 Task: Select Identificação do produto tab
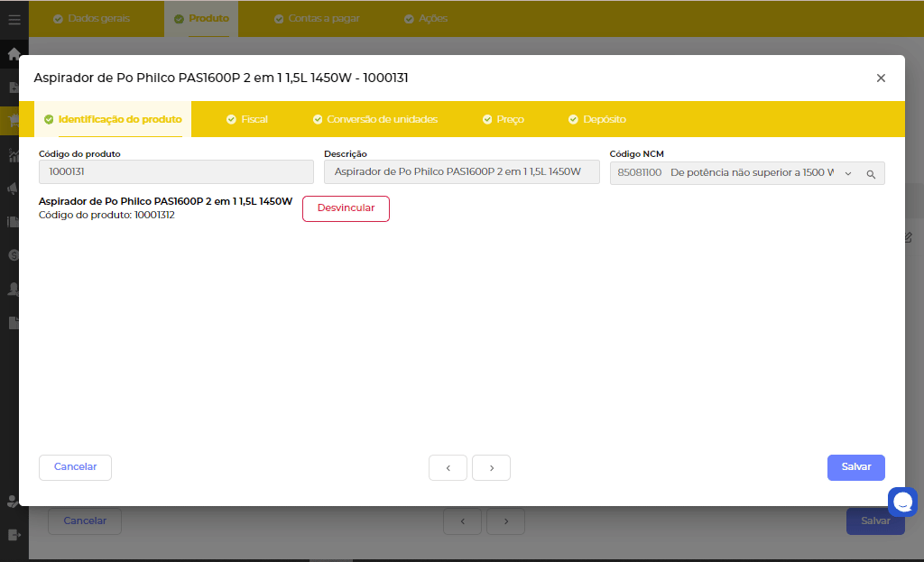click(x=113, y=119)
